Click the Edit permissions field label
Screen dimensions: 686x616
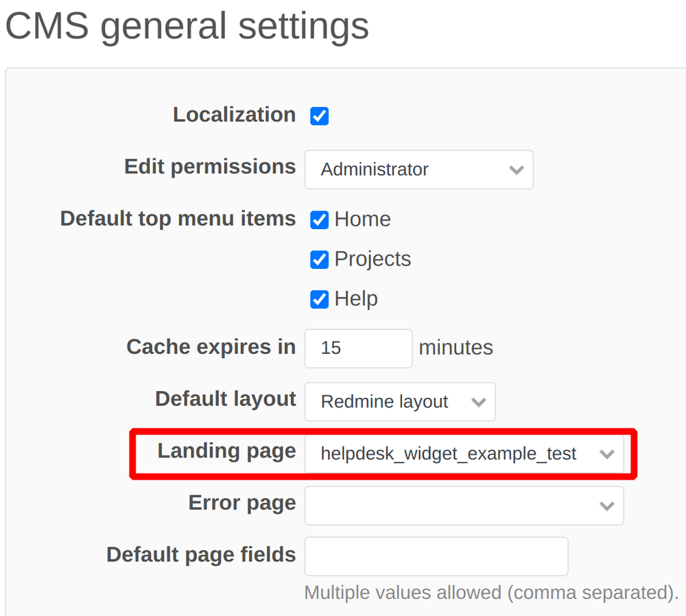[x=210, y=167]
